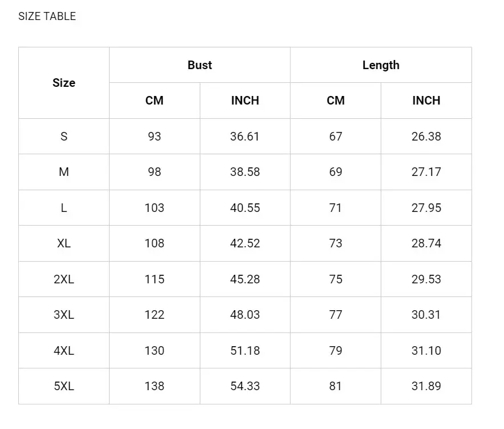Select the Size column header cell

[x=64, y=83]
